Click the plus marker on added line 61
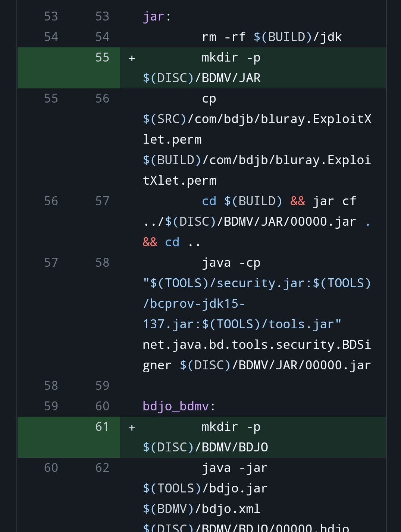Screen dimensions: 401x532 coord(132,428)
